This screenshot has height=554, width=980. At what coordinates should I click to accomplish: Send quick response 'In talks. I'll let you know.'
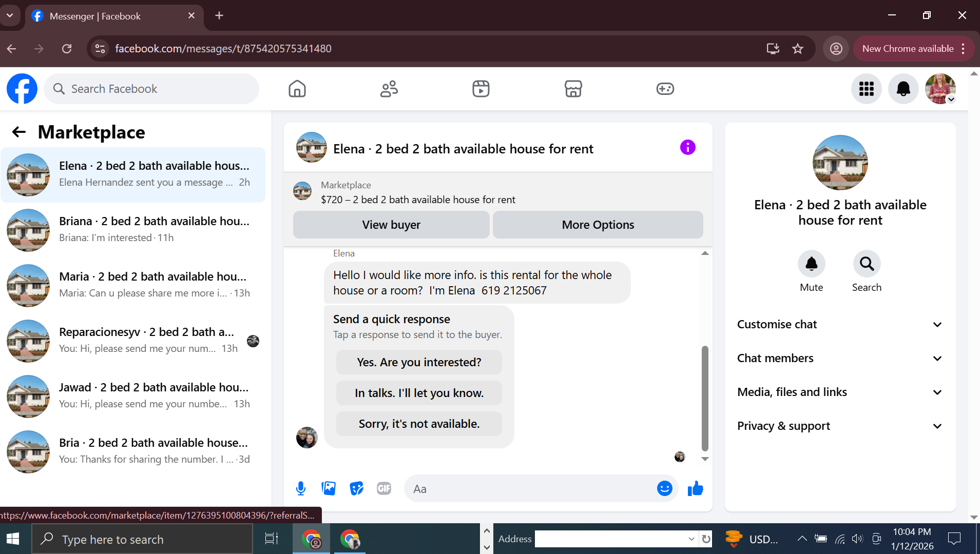419,393
